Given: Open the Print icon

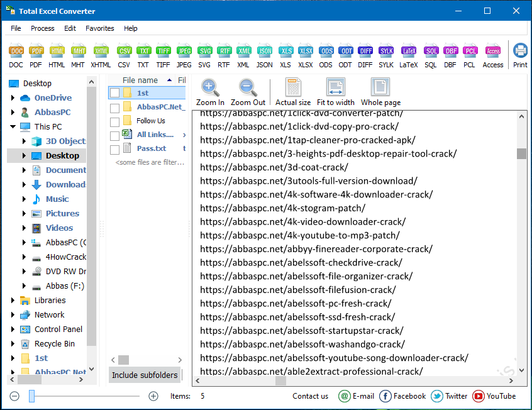Looking at the screenshot, I should coord(520,56).
